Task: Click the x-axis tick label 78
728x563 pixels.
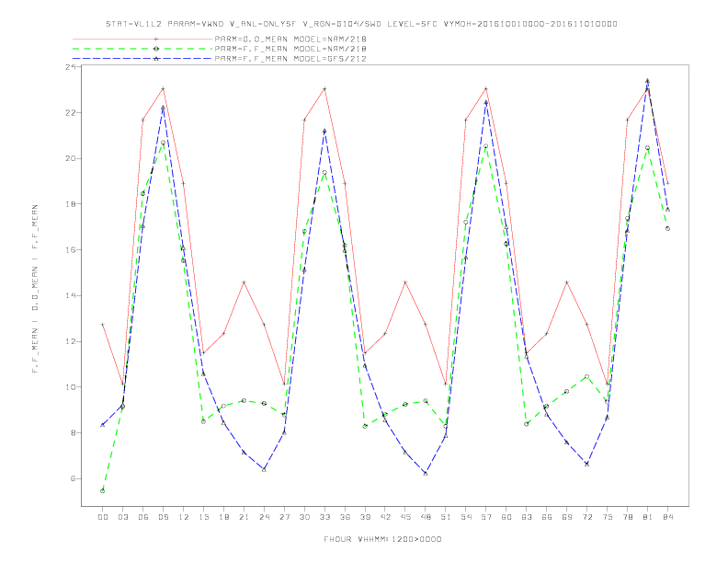Action: point(627,517)
